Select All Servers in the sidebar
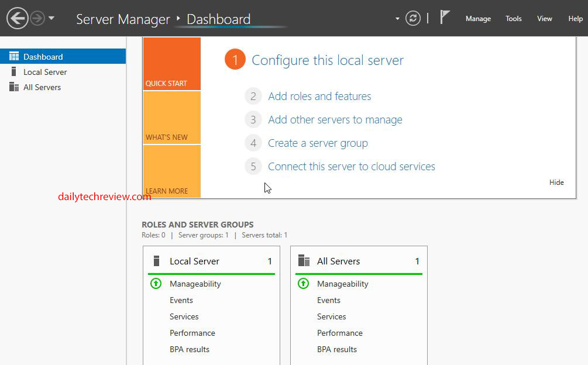Image resolution: width=588 pixels, height=365 pixels. (x=42, y=87)
